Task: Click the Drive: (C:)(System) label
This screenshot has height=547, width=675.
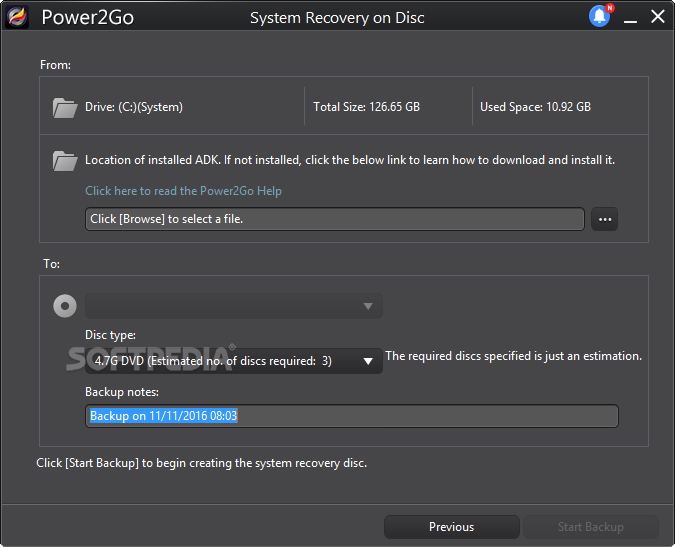Action: (x=134, y=107)
